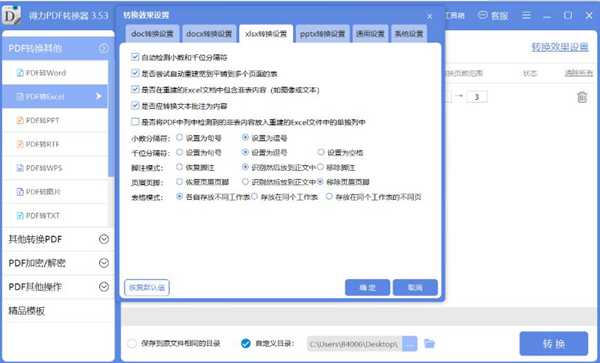
Task: Set 千位分隔符 to 设置为句号
Action: (x=179, y=152)
